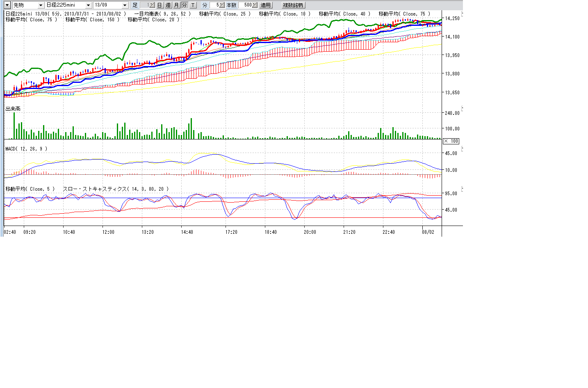Adjust the minutes value stepper showing 5
This screenshot has height=388, width=588.
point(222,5)
